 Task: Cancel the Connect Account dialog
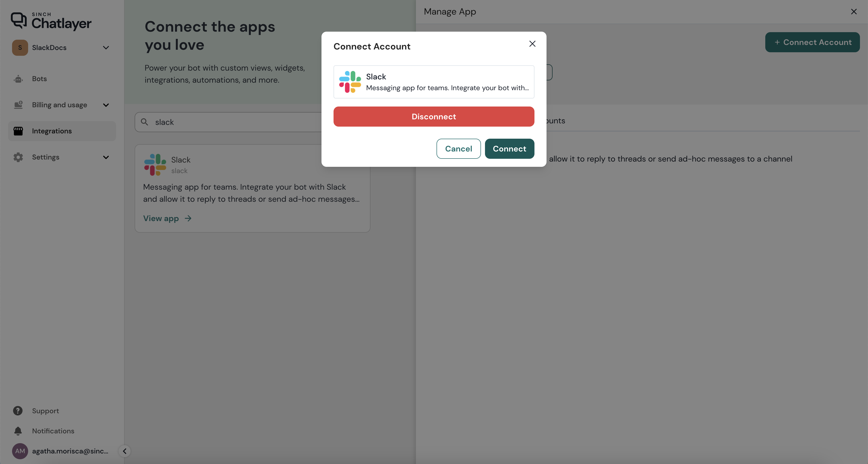coord(458,149)
